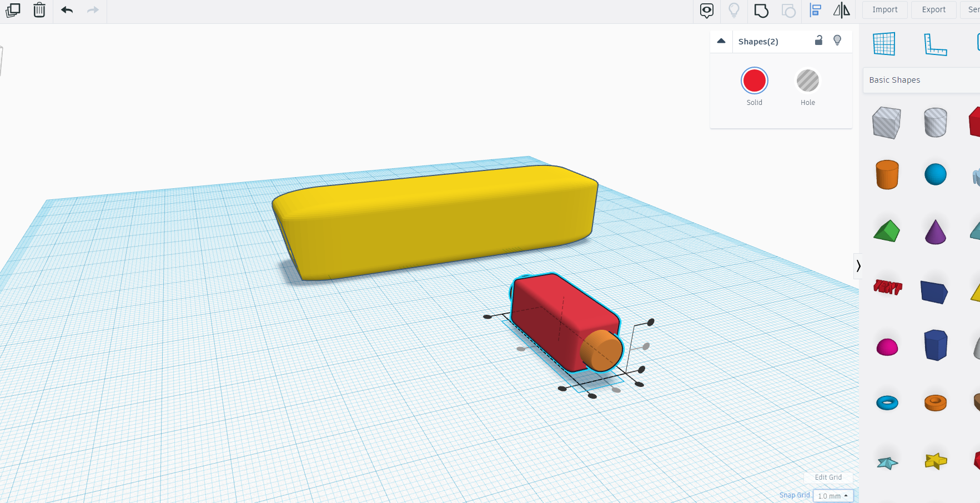980x503 pixels.
Task: Select the Ruler tool
Action: (936, 44)
